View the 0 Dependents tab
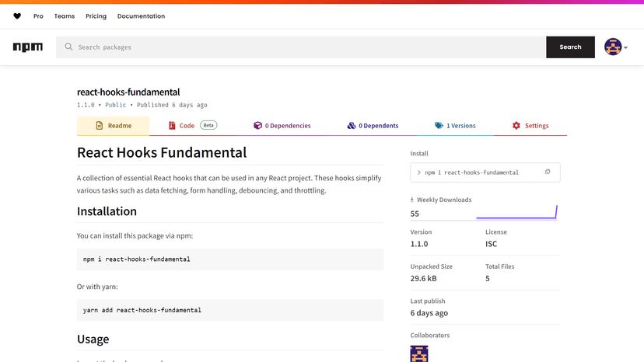 click(373, 126)
